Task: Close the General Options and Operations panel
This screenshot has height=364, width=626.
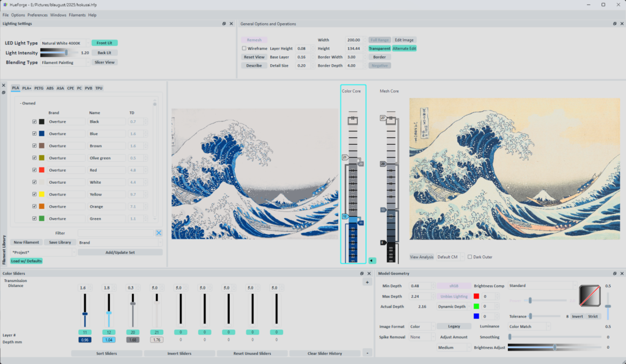Action: [622, 24]
